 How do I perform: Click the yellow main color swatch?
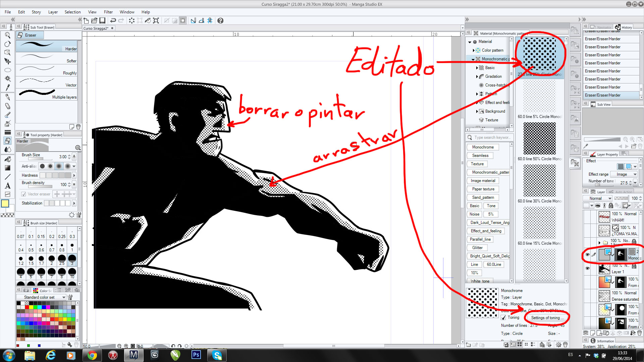point(5,203)
